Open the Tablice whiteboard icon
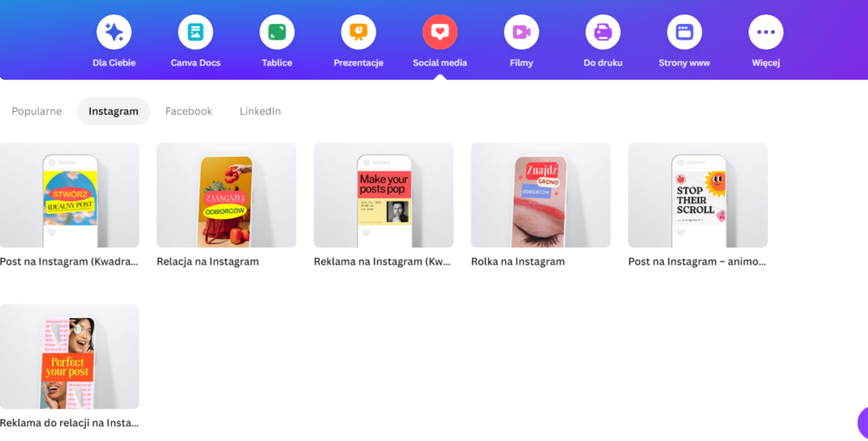 coord(276,32)
